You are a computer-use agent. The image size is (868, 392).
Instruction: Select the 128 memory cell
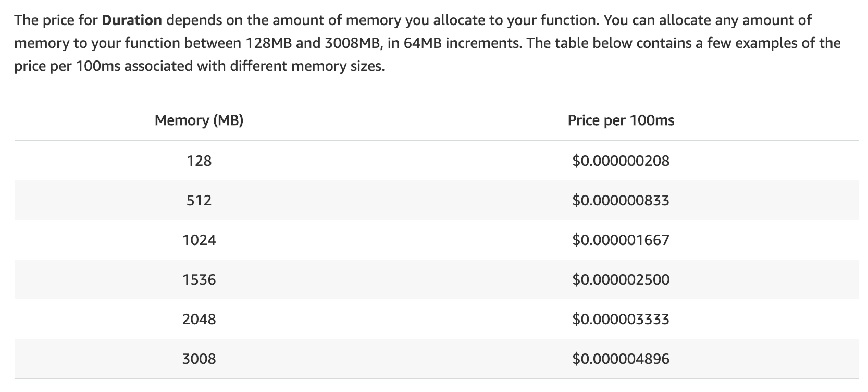click(x=199, y=161)
